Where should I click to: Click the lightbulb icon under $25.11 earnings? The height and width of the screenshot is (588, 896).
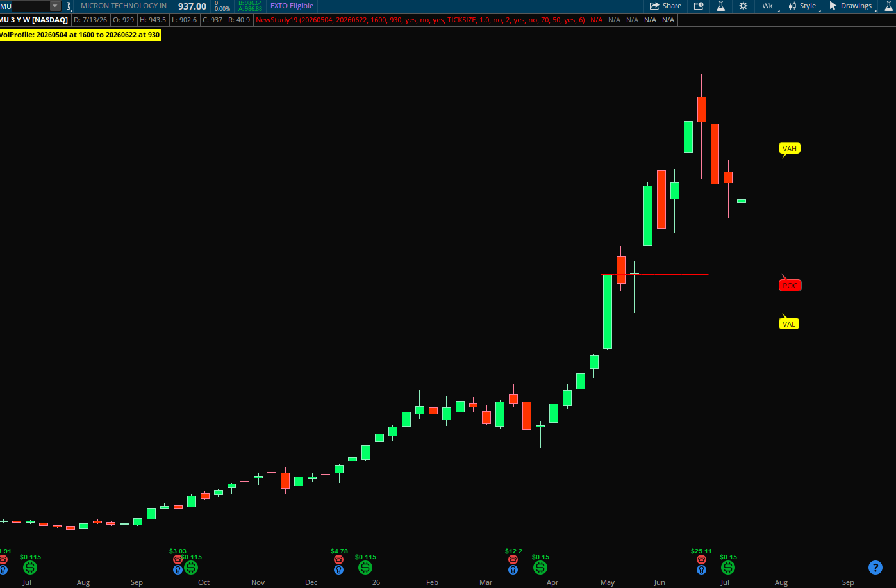point(701,569)
